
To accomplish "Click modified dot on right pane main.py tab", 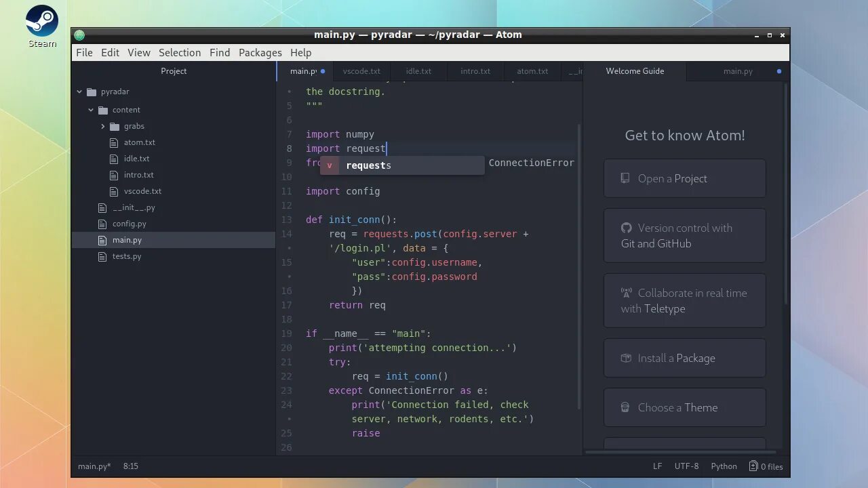I will click(779, 71).
